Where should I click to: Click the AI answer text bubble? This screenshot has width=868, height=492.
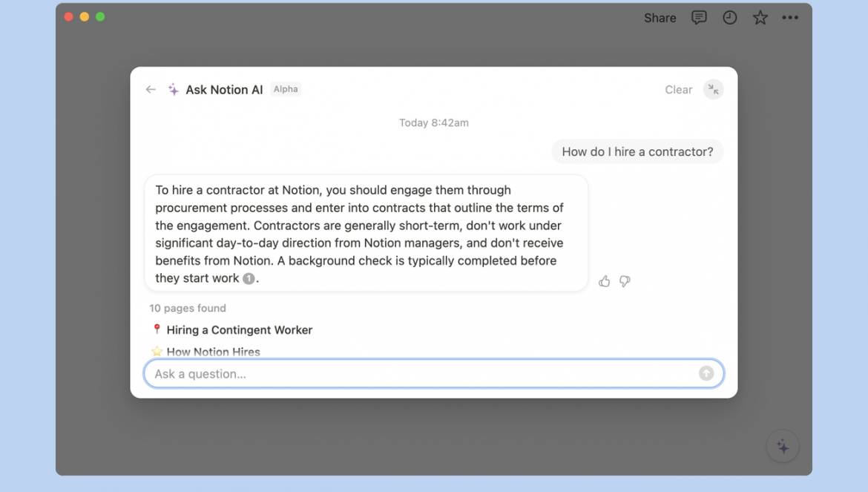pyautogui.click(x=366, y=234)
